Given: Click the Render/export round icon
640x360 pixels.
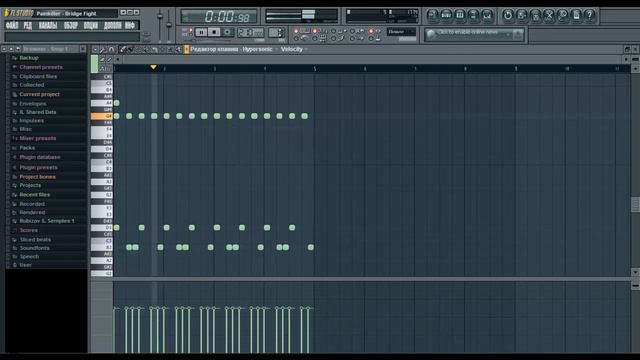Looking at the screenshot, I should click(536, 16).
